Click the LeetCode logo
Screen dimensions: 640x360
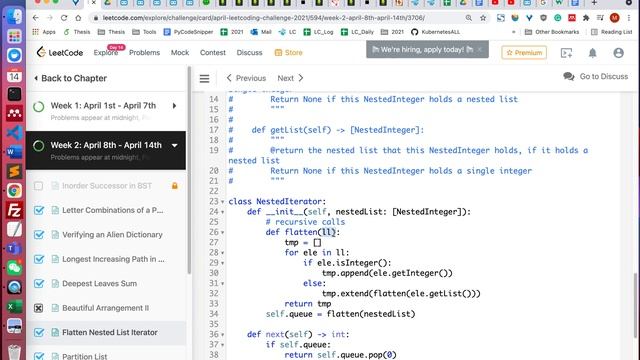60,52
